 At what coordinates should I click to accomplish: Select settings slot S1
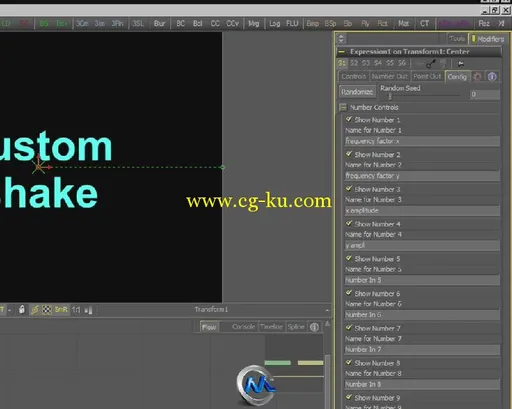point(342,63)
